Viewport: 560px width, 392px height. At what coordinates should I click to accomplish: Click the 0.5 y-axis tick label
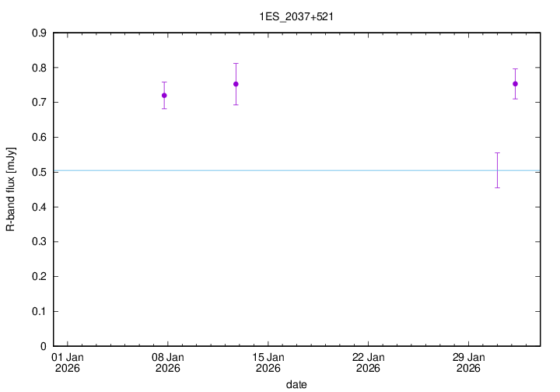pos(37,173)
